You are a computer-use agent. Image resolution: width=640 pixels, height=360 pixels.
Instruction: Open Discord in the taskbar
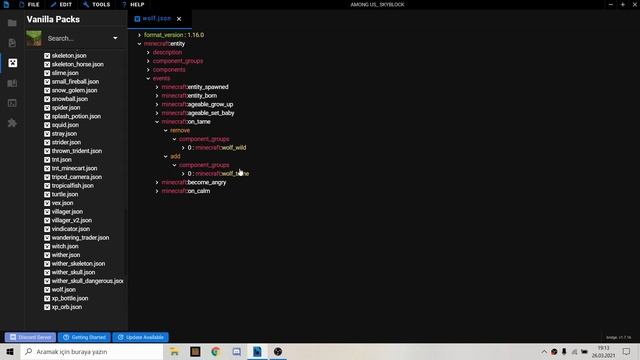tap(236, 351)
